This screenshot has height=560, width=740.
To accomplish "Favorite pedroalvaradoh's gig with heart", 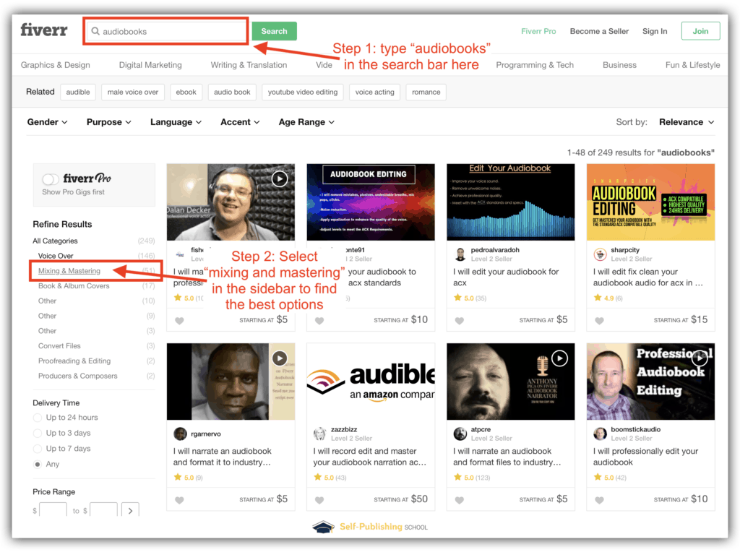I will [459, 321].
